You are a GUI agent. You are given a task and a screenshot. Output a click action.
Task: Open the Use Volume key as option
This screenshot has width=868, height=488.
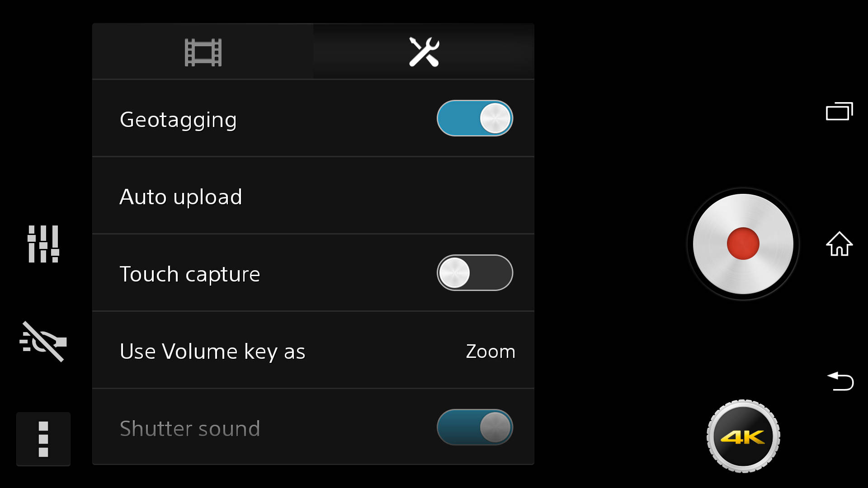pyautogui.click(x=313, y=350)
